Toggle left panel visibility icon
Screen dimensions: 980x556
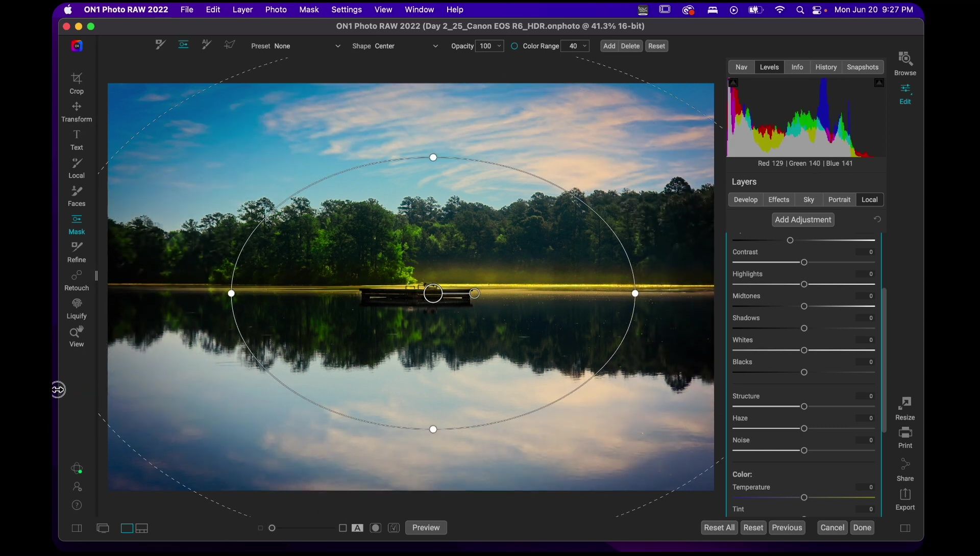77,528
